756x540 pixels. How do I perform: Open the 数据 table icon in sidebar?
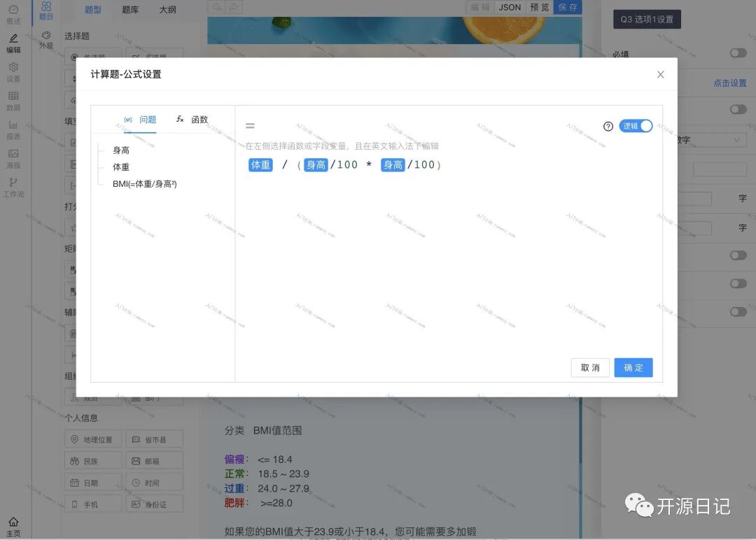pyautogui.click(x=13, y=96)
